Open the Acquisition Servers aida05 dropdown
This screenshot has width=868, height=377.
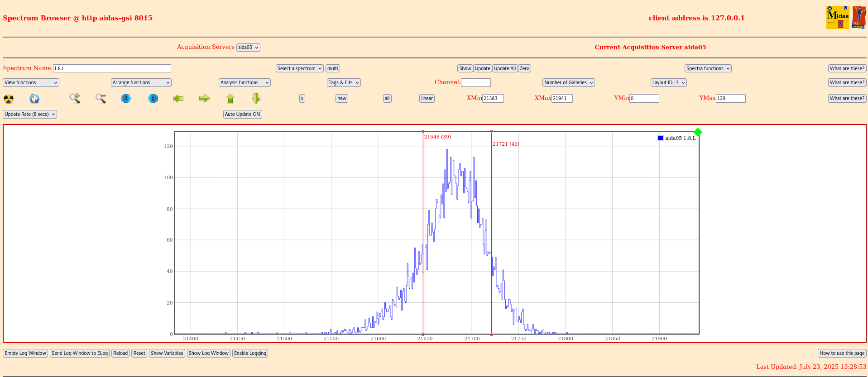pos(248,48)
